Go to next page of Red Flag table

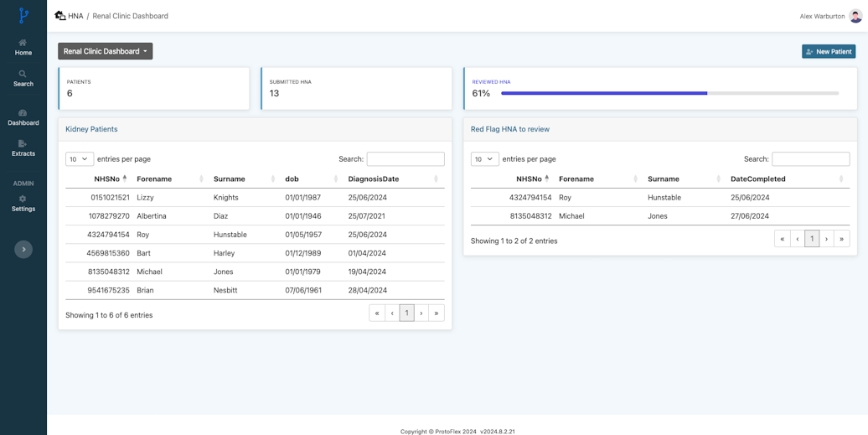coord(826,239)
